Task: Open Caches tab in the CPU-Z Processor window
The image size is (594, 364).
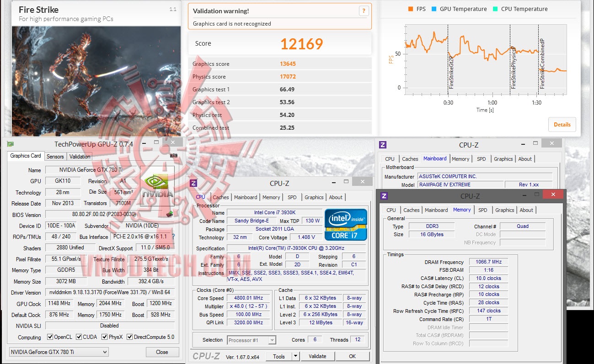Action: pyautogui.click(x=221, y=197)
